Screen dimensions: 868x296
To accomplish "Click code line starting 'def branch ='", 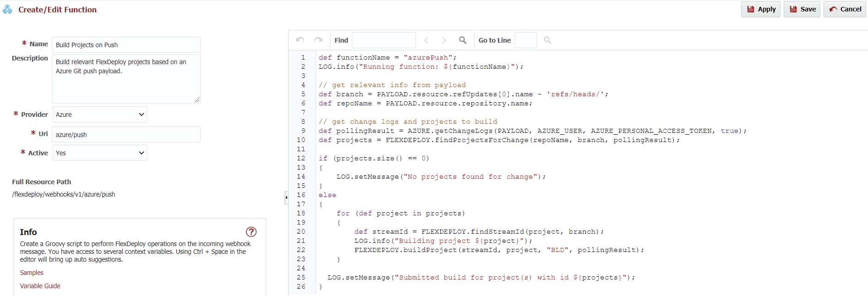I will click(464, 94).
